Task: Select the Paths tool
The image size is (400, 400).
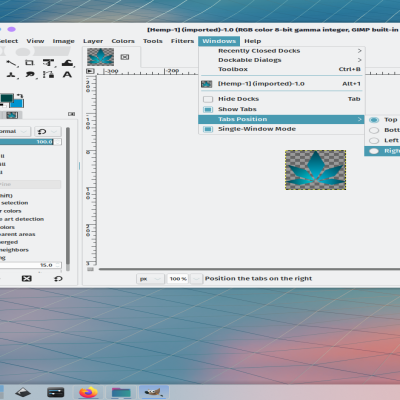Action: (49, 75)
